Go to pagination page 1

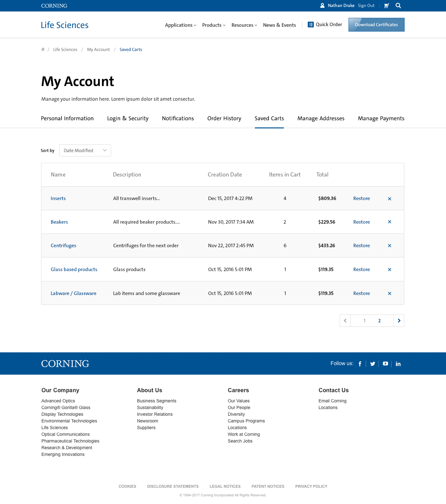(364, 321)
